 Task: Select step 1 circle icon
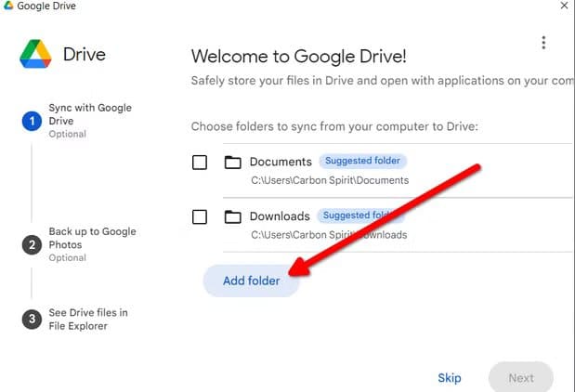(32, 121)
